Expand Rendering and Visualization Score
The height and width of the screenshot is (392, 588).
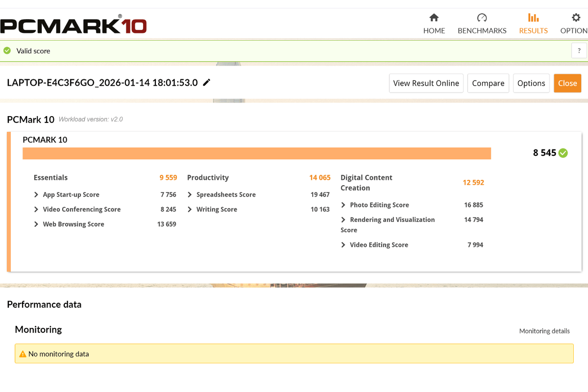[x=343, y=220]
